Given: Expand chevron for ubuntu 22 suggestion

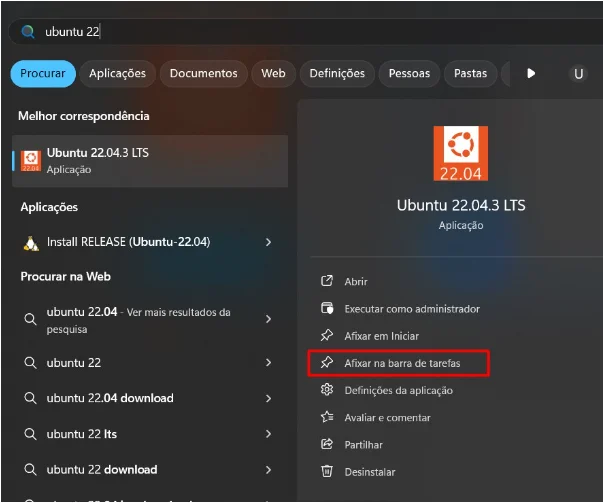Looking at the screenshot, I should coord(268,363).
